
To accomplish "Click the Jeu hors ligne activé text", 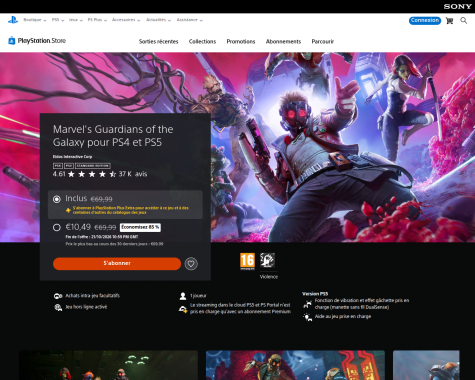I will pos(86,307).
